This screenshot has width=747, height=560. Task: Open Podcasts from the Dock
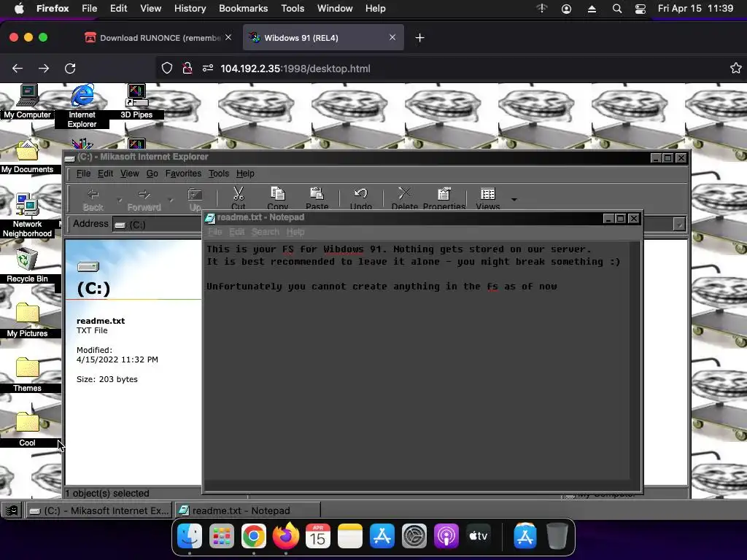tap(446, 536)
